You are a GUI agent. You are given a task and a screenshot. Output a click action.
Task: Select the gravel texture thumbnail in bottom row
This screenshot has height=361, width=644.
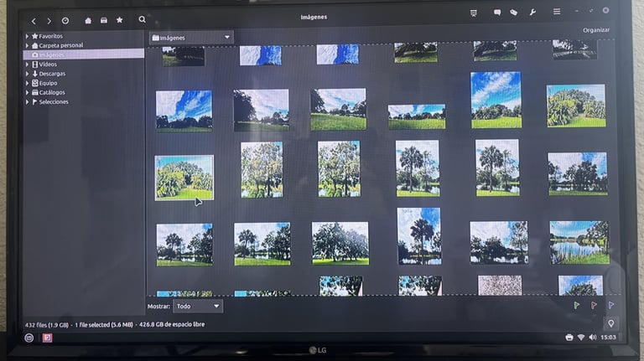coord(500,285)
